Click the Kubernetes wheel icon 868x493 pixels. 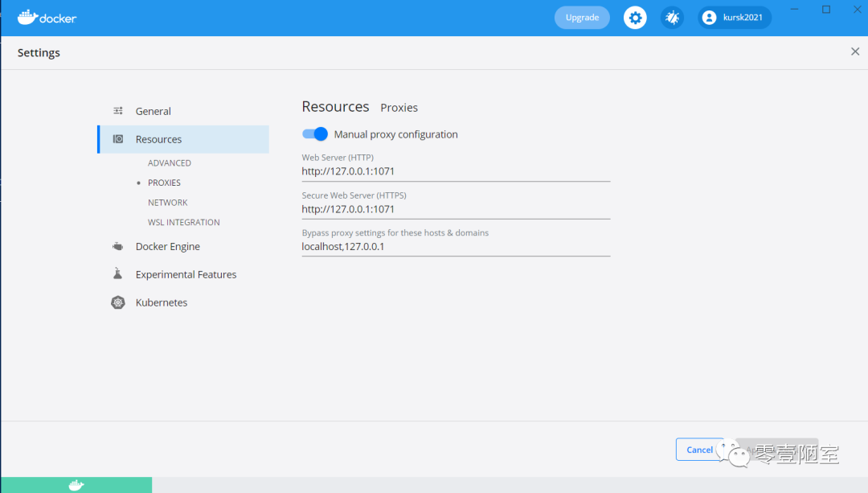click(x=118, y=302)
